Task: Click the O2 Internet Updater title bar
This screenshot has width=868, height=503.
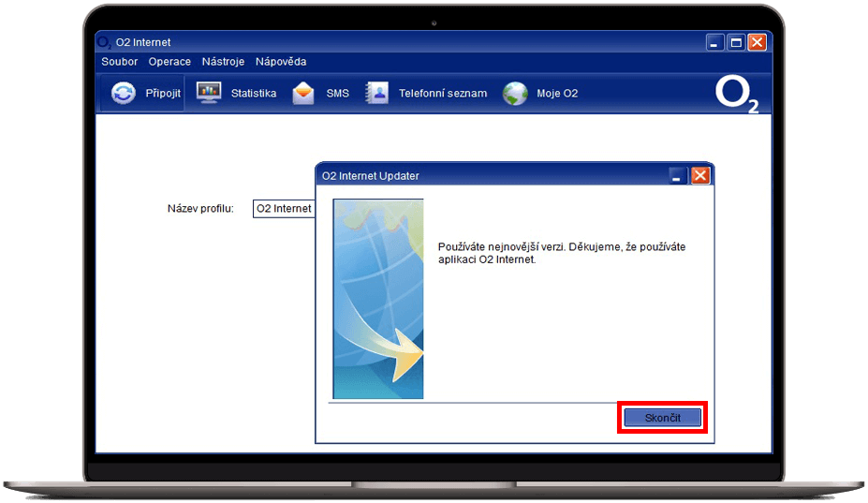Action: coord(487,175)
